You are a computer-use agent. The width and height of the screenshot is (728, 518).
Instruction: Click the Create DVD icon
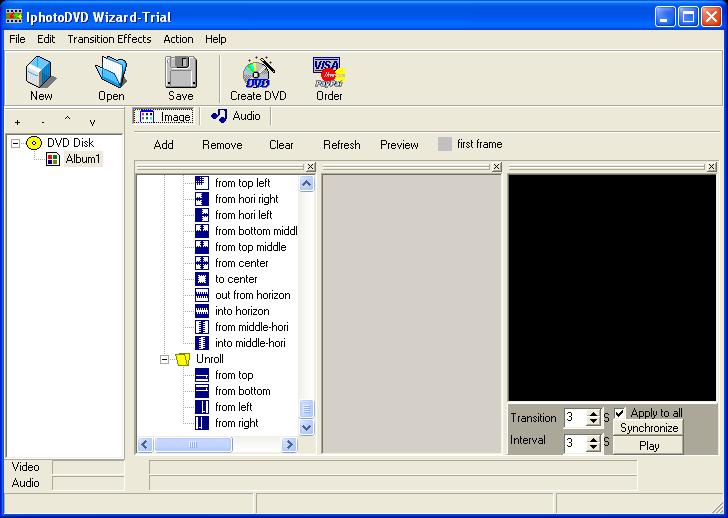pos(258,74)
